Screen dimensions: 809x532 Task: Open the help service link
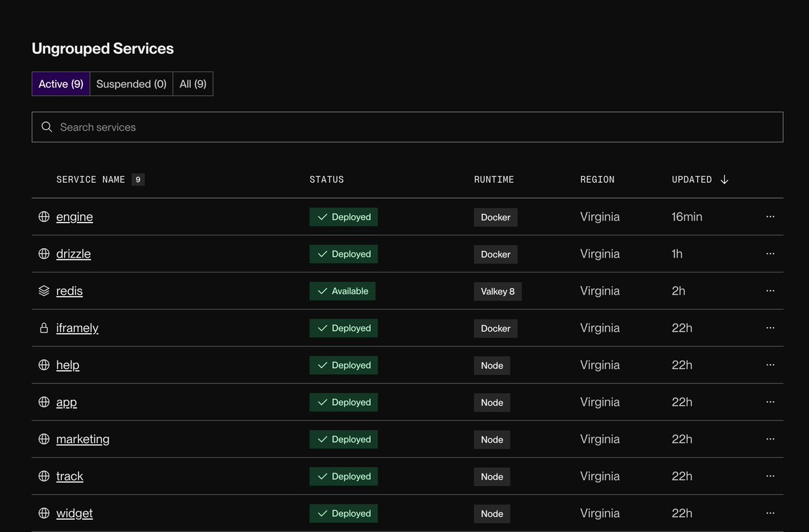point(68,365)
